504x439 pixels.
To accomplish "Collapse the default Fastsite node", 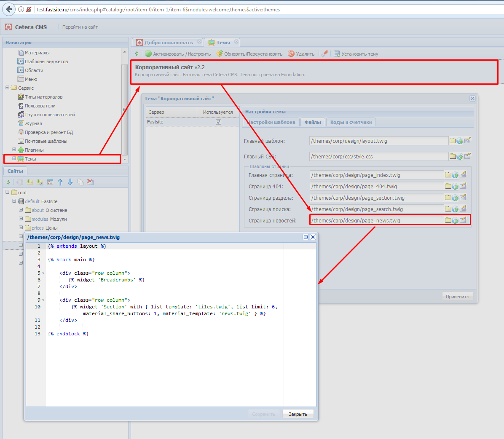I will [x=14, y=201].
